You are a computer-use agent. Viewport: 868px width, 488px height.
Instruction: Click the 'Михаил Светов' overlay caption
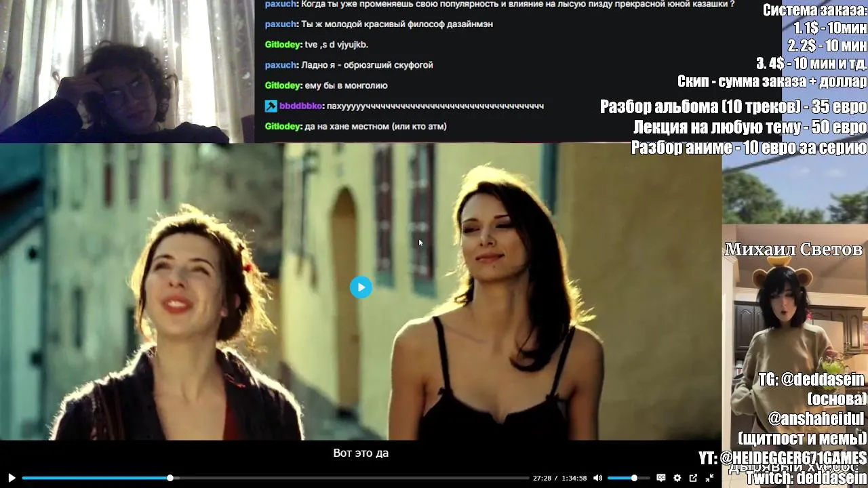pos(794,249)
